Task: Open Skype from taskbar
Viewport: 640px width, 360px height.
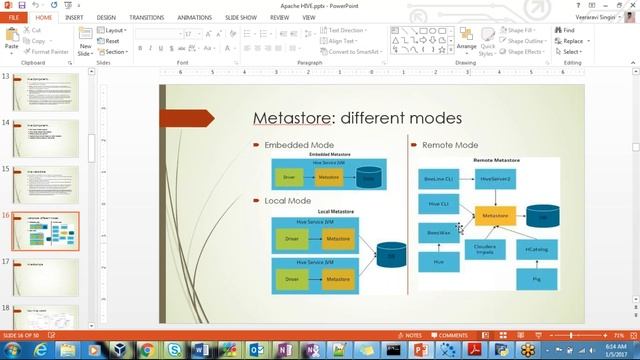Action: (x=174, y=350)
